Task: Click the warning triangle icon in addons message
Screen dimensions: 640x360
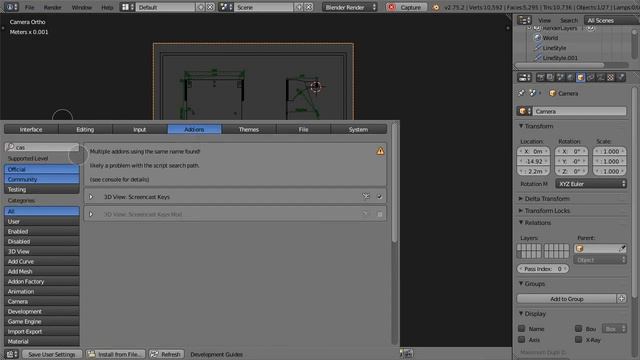Action: pyautogui.click(x=380, y=151)
